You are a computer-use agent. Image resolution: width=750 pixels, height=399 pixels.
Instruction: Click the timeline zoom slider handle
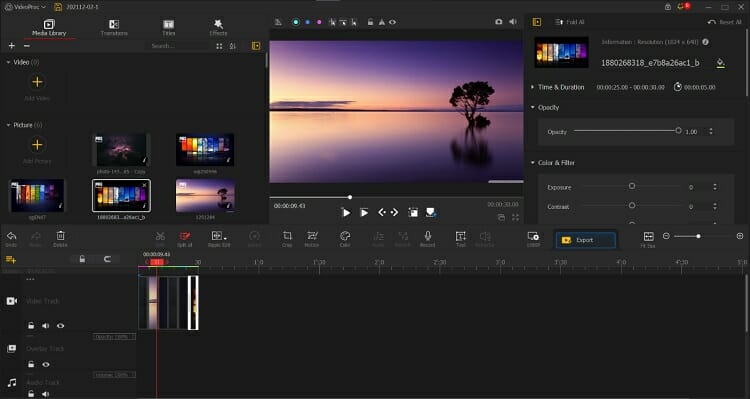pyautogui.click(x=698, y=236)
